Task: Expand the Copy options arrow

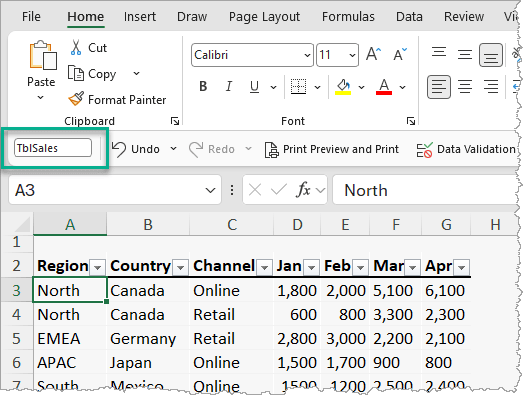Action: point(136,73)
